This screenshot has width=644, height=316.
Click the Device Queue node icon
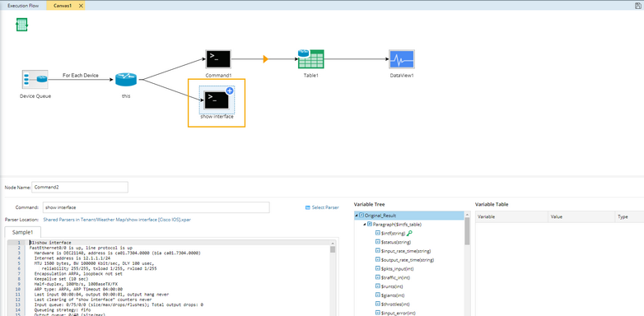click(x=35, y=79)
